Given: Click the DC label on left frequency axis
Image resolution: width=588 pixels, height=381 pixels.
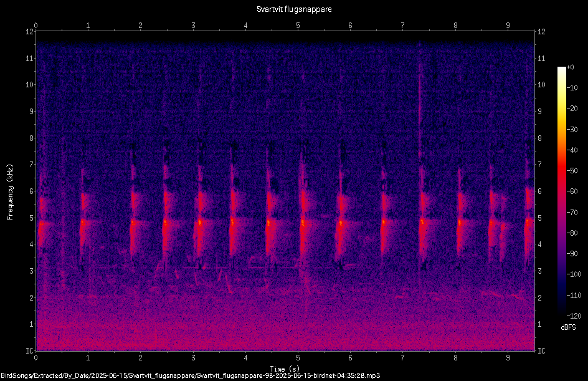Looking at the screenshot, I should [29, 350].
